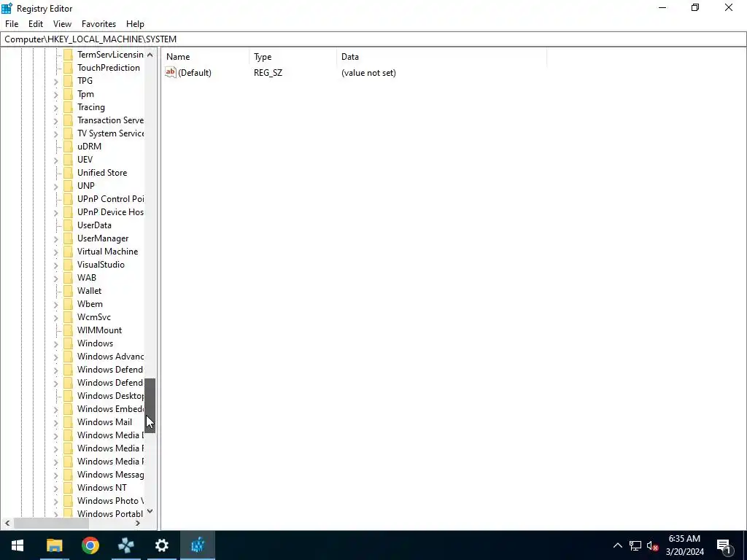Expand the VisualStudio key
The width and height of the screenshot is (747, 560).
pos(55,265)
